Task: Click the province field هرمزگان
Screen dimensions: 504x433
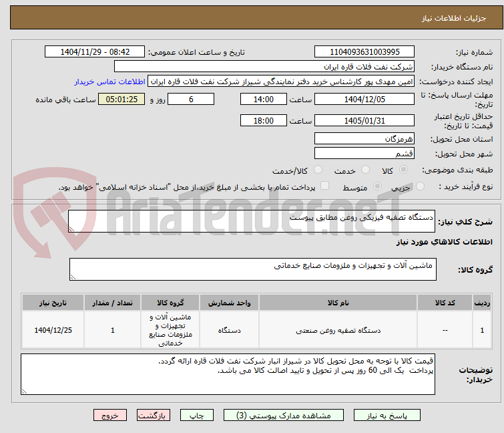Action: [364, 138]
